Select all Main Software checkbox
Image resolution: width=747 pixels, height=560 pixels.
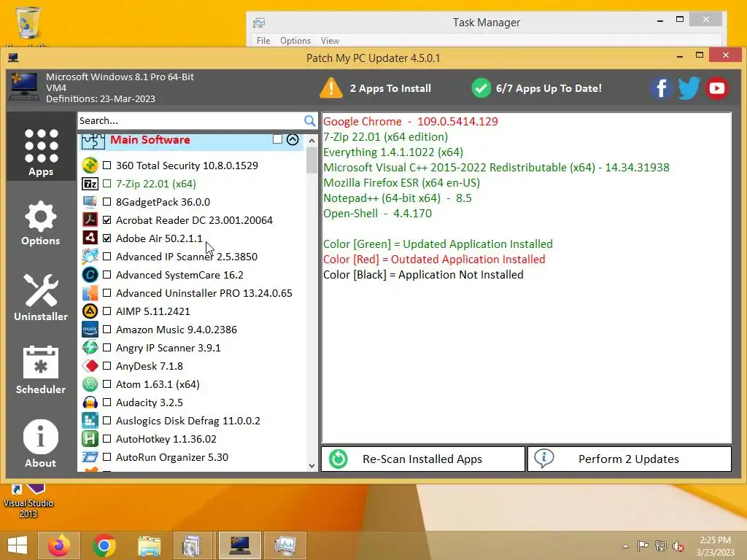[x=277, y=139]
